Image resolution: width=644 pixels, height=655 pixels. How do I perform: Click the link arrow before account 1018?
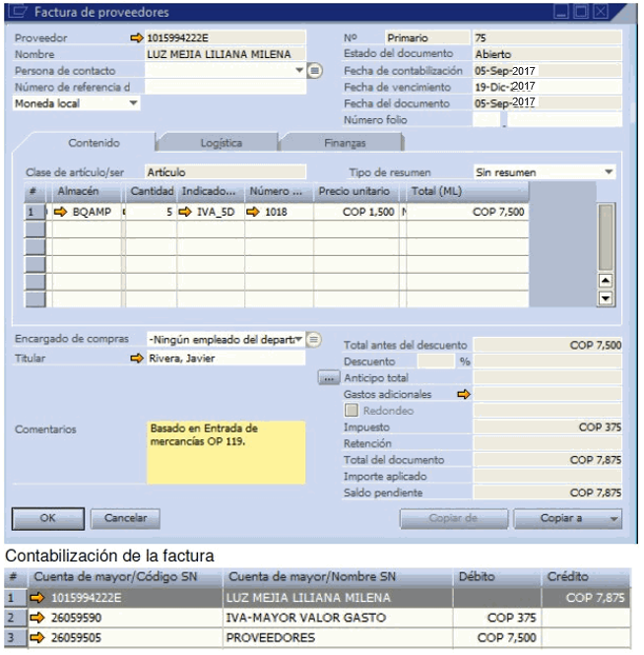point(253,212)
